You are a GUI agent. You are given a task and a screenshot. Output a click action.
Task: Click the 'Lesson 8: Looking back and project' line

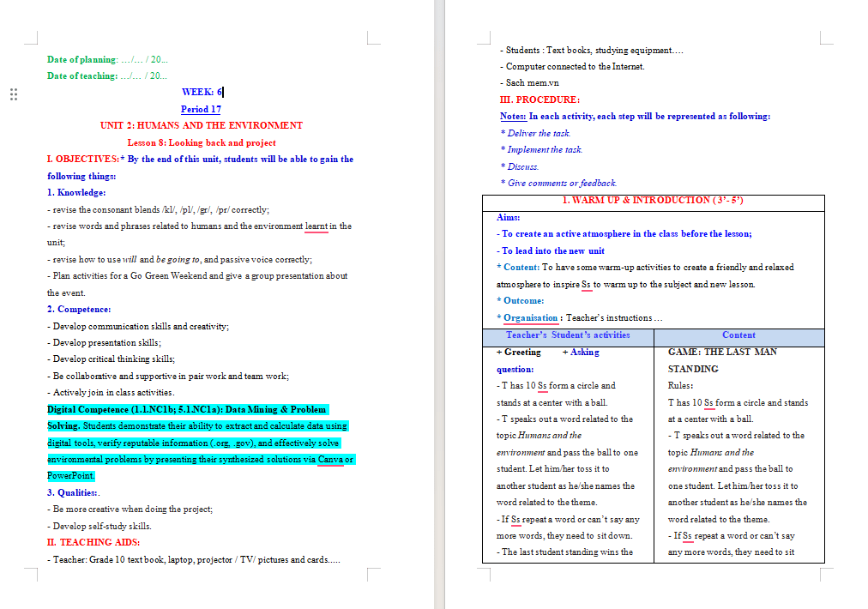pos(202,142)
